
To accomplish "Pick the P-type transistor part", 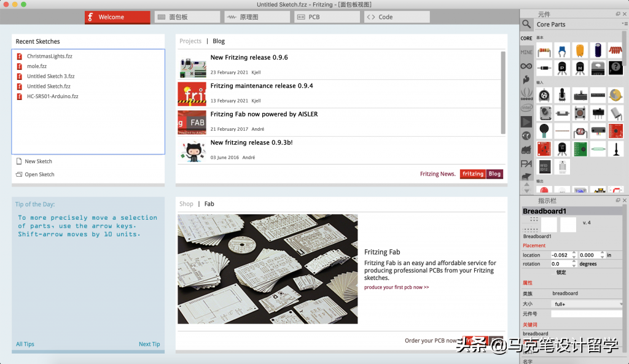I will tap(562, 68).
